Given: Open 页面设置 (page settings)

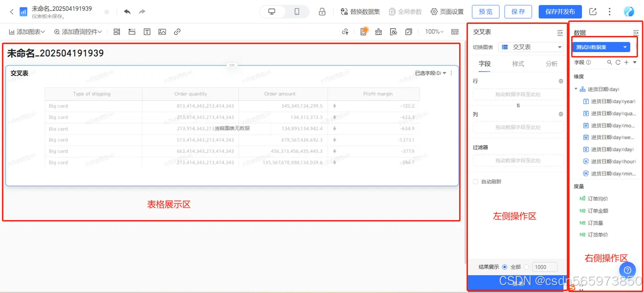Looking at the screenshot, I should coord(447,12).
